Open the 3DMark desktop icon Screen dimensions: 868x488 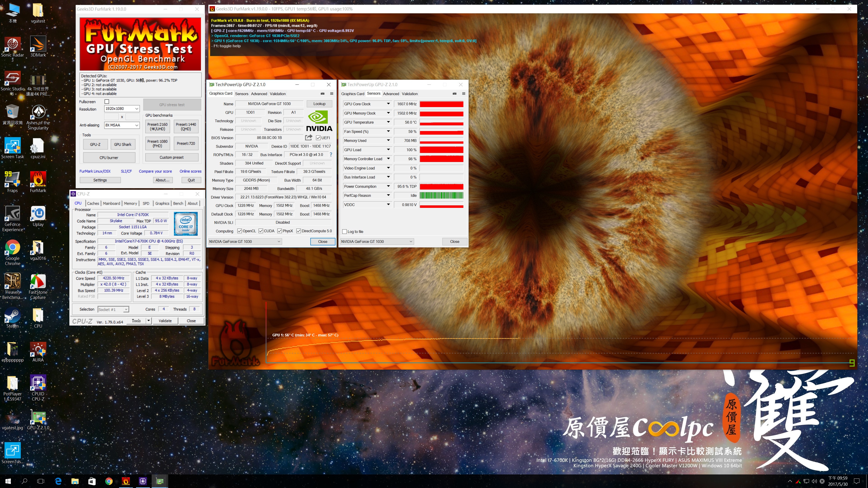click(x=38, y=47)
